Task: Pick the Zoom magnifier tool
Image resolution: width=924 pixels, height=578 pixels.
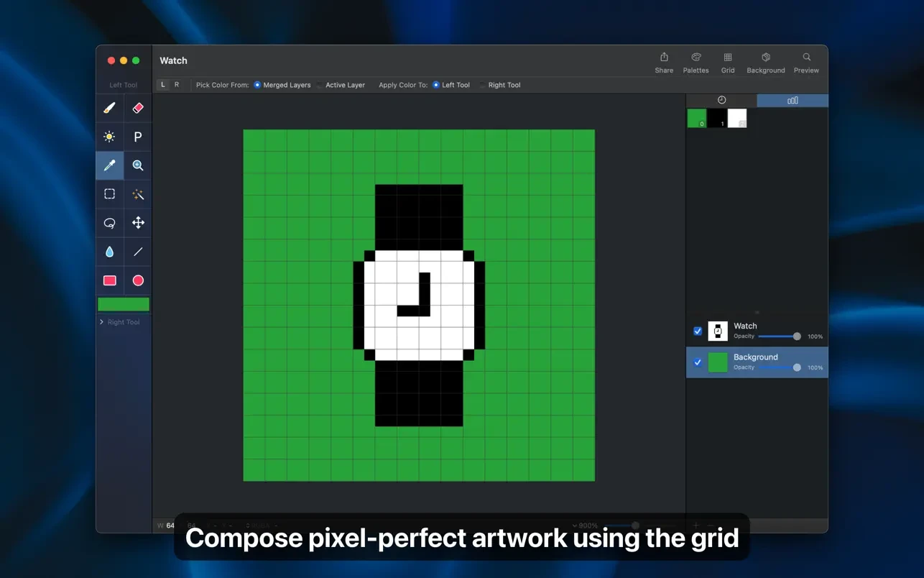Action: click(138, 165)
